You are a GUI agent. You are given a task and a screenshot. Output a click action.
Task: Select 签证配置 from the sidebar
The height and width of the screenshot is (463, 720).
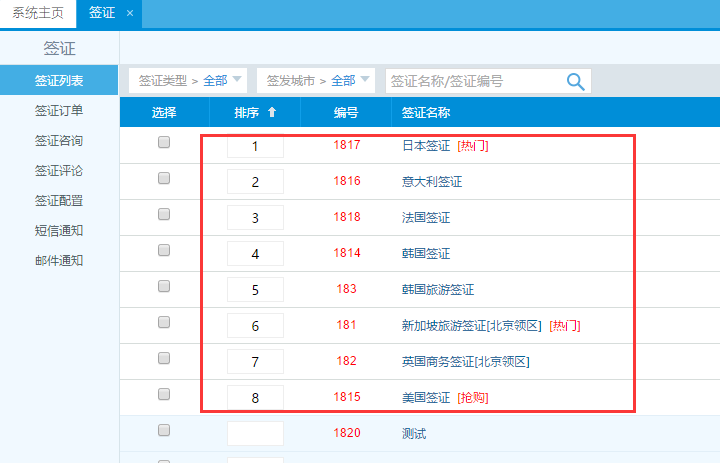coord(59,200)
